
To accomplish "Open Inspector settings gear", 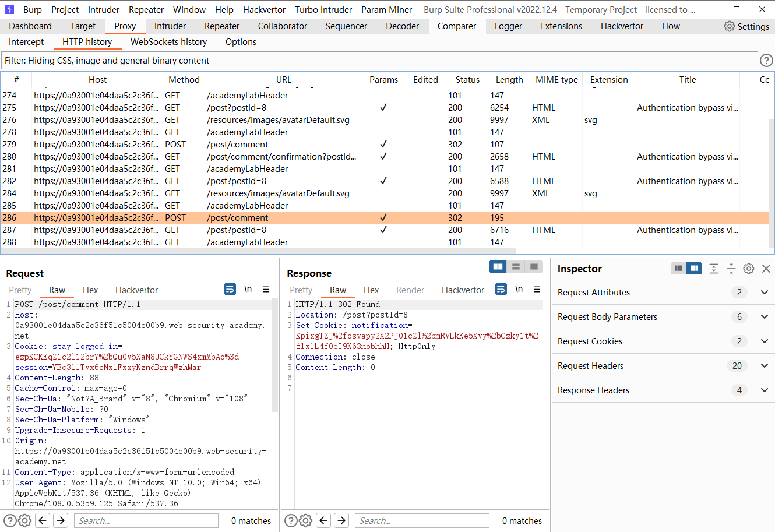I will click(x=749, y=269).
